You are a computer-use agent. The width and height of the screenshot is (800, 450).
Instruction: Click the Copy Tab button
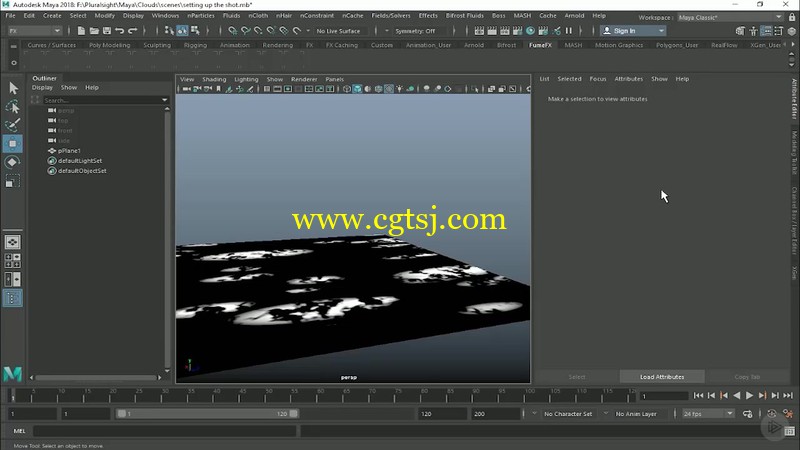[x=747, y=377]
